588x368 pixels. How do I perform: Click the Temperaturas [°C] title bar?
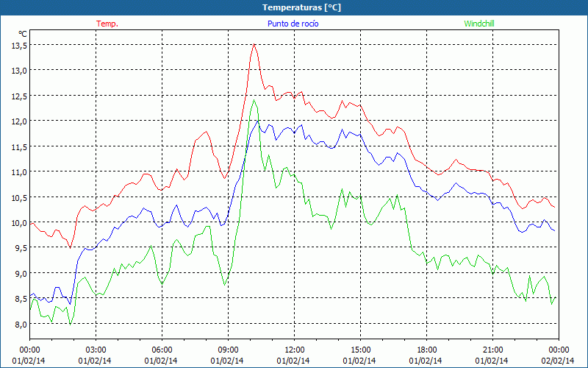pos(294,7)
